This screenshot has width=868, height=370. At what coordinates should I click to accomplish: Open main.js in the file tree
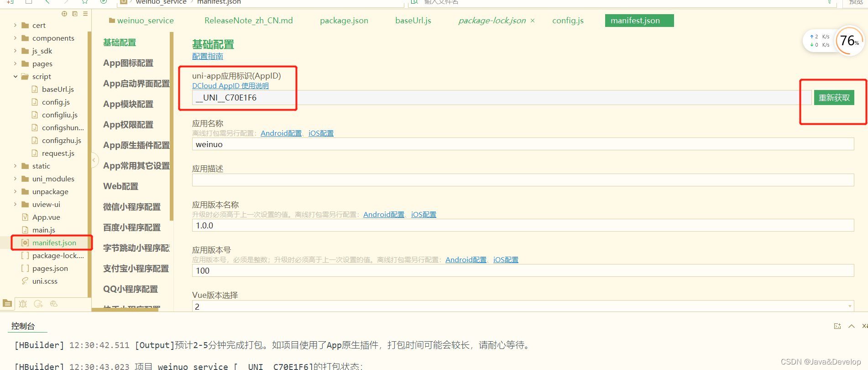tap(44, 230)
